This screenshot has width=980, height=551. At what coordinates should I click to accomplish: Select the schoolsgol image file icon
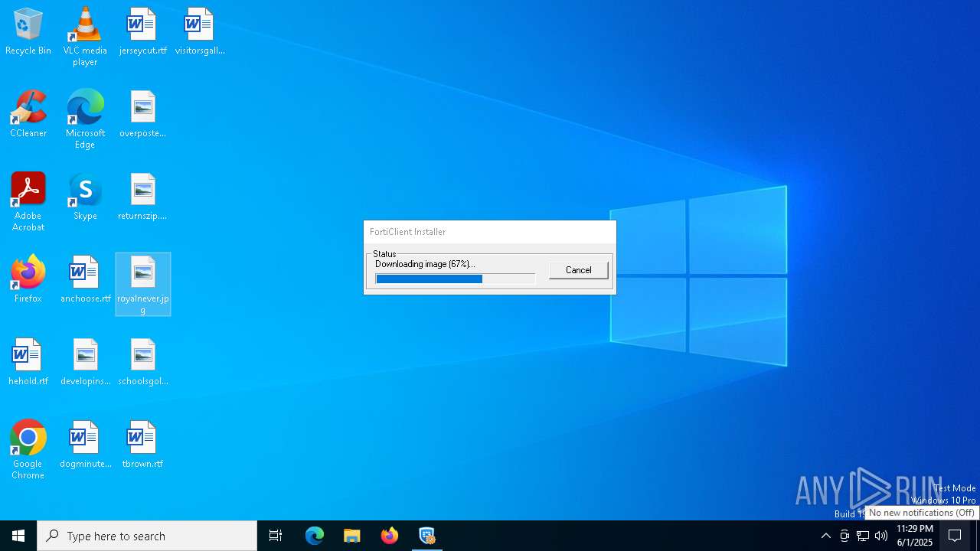coord(142,363)
